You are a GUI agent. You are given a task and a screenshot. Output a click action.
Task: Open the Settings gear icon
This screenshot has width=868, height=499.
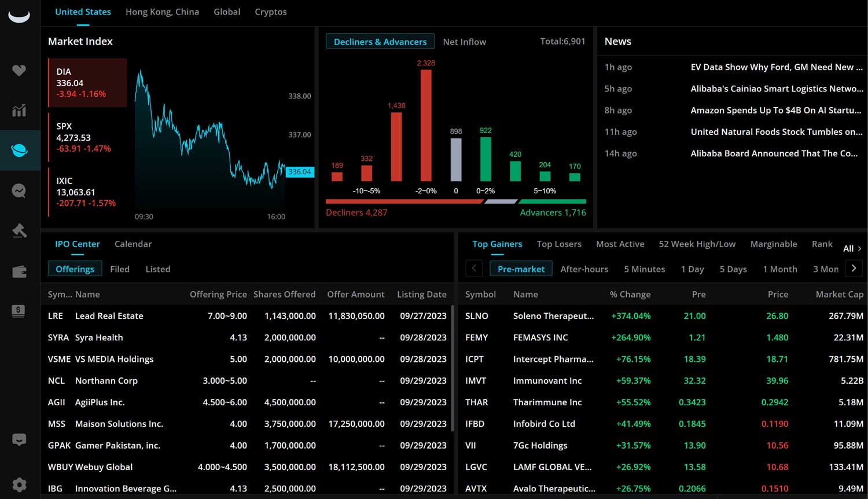tap(19, 485)
